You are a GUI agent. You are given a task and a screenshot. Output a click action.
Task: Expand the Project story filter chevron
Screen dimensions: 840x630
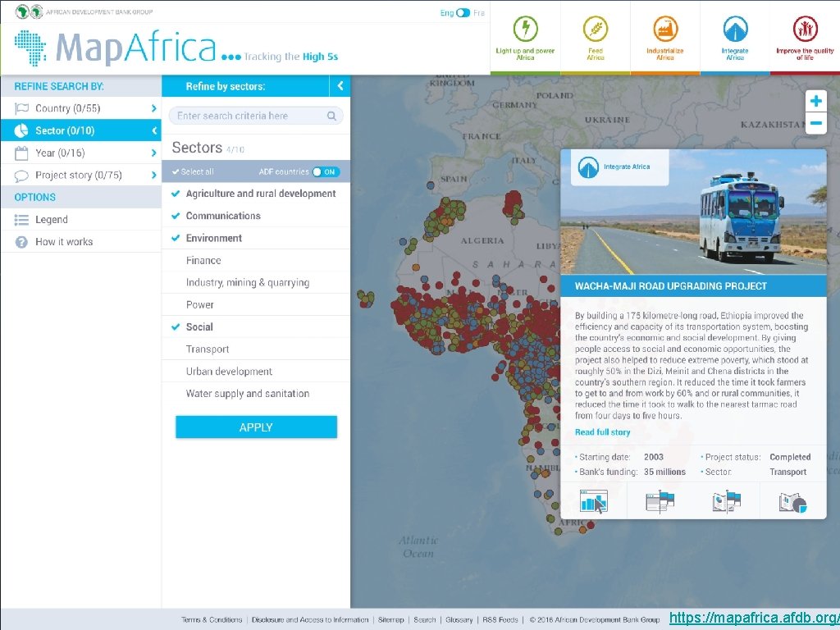point(153,176)
